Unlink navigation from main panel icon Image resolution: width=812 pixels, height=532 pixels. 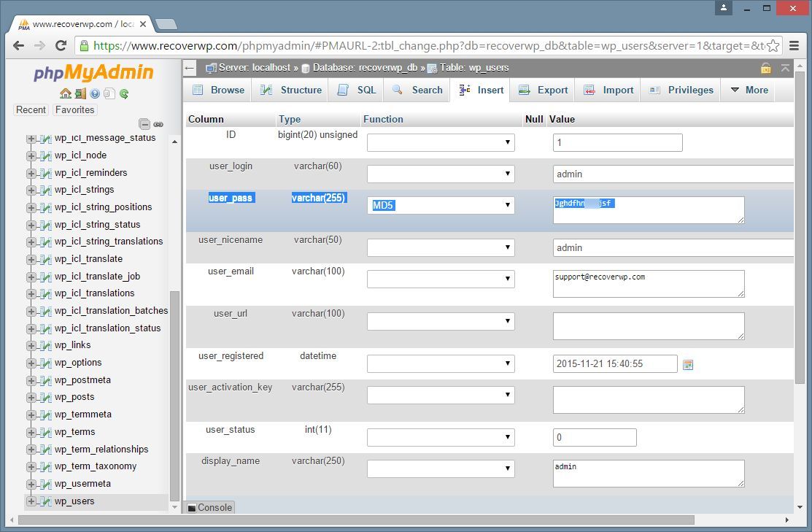(x=158, y=124)
